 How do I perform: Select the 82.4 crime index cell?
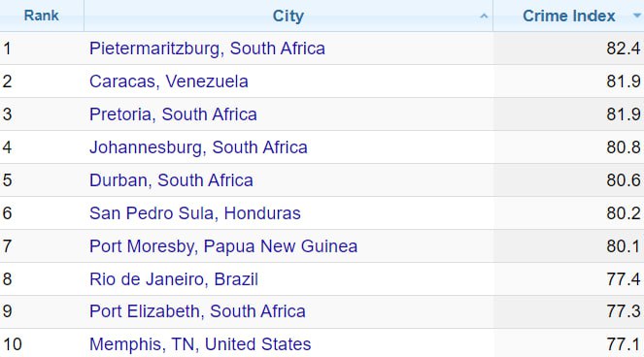[x=568, y=49]
